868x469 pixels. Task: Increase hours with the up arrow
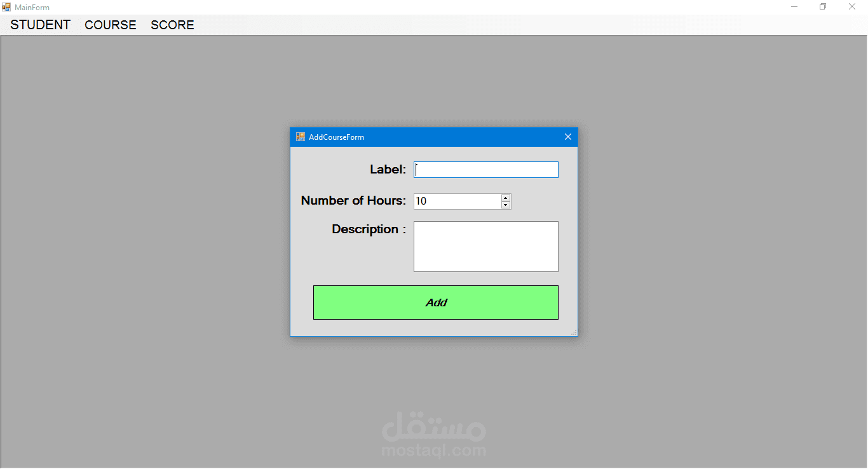click(x=506, y=198)
